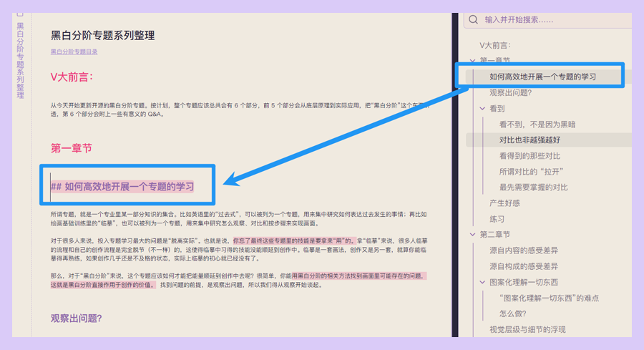Open 源自内容的感受差异 outline entry
This screenshot has height=350, width=644.
tap(524, 251)
